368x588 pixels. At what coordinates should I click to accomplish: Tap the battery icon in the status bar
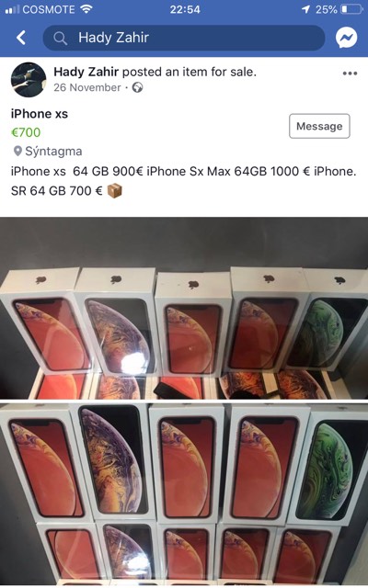(351, 9)
